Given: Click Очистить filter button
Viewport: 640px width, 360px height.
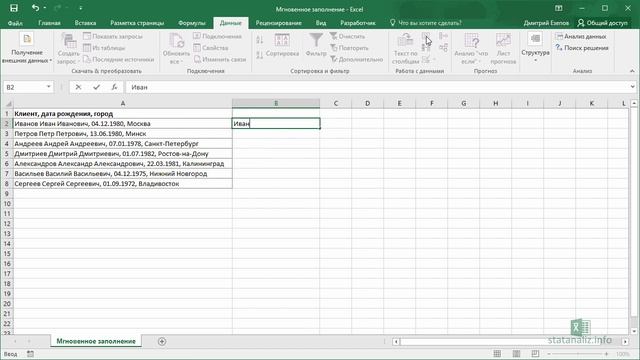Looking at the screenshot, I should (x=347, y=36).
